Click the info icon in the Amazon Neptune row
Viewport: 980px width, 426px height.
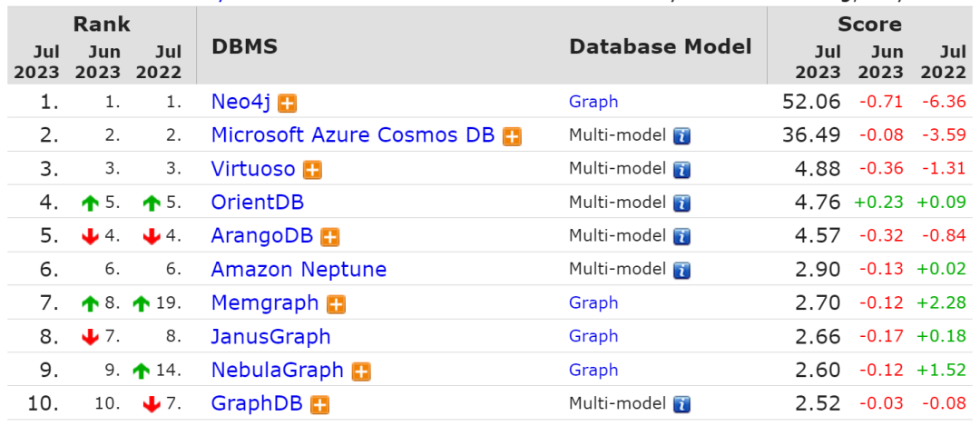pos(681,271)
